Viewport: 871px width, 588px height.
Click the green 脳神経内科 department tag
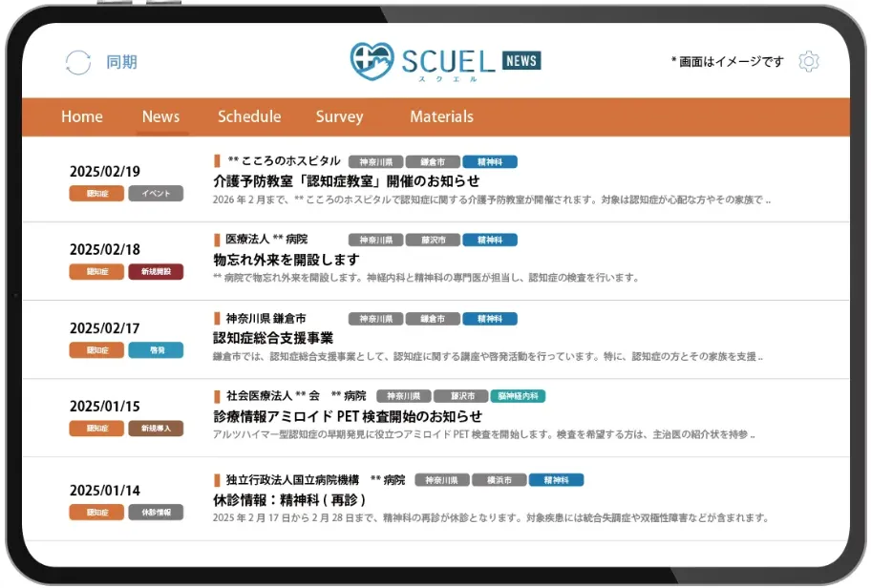(518, 396)
